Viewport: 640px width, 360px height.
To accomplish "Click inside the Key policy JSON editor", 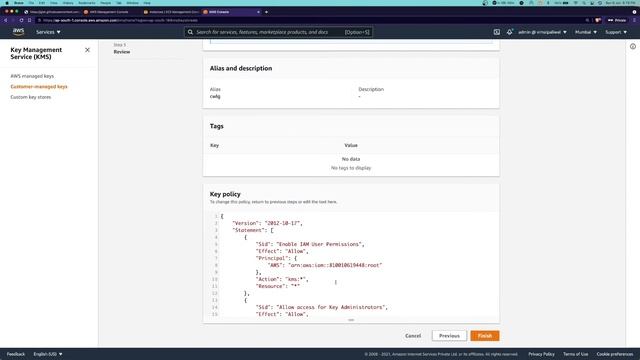I will 351,265.
